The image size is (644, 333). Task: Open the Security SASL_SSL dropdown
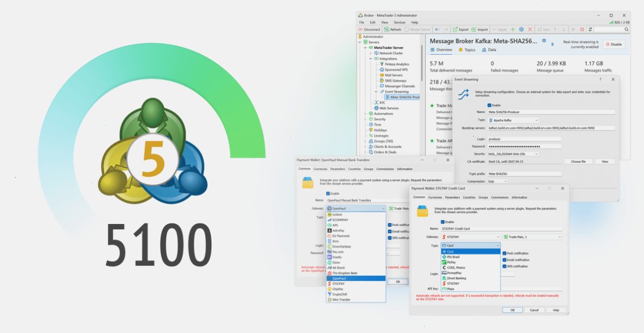(513, 154)
